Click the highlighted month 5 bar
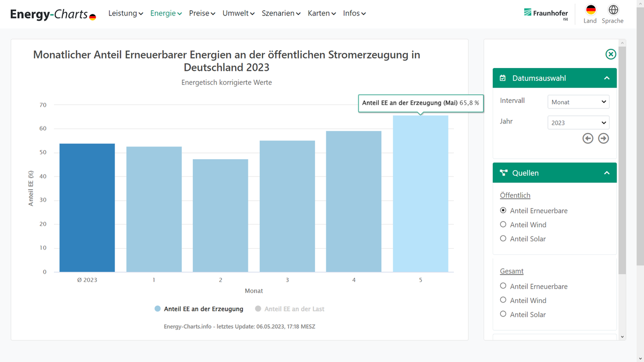 pos(421,194)
